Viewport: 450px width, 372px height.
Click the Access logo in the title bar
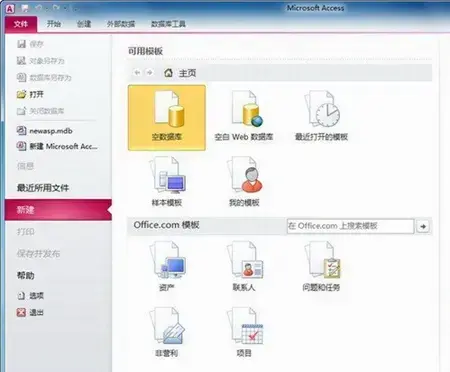tap(10, 9)
